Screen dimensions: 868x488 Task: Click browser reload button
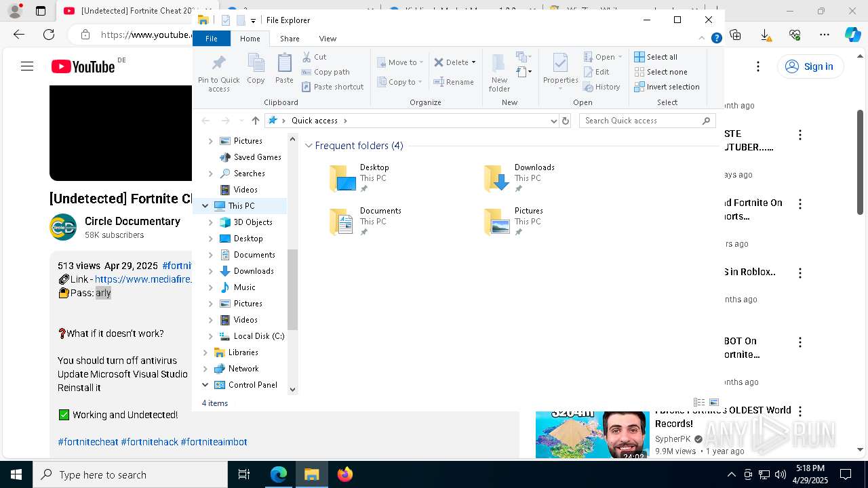[49, 35]
